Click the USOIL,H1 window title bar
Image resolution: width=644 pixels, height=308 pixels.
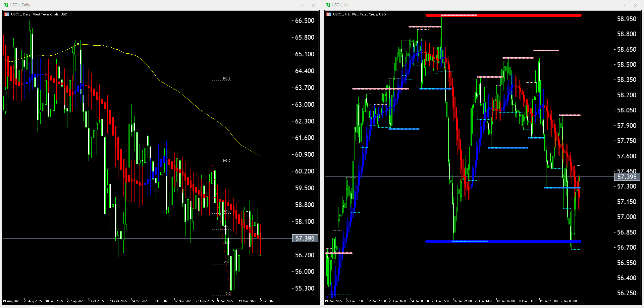pos(470,5)
